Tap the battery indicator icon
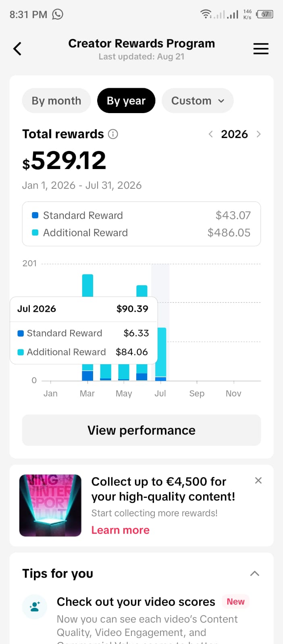 265,14
